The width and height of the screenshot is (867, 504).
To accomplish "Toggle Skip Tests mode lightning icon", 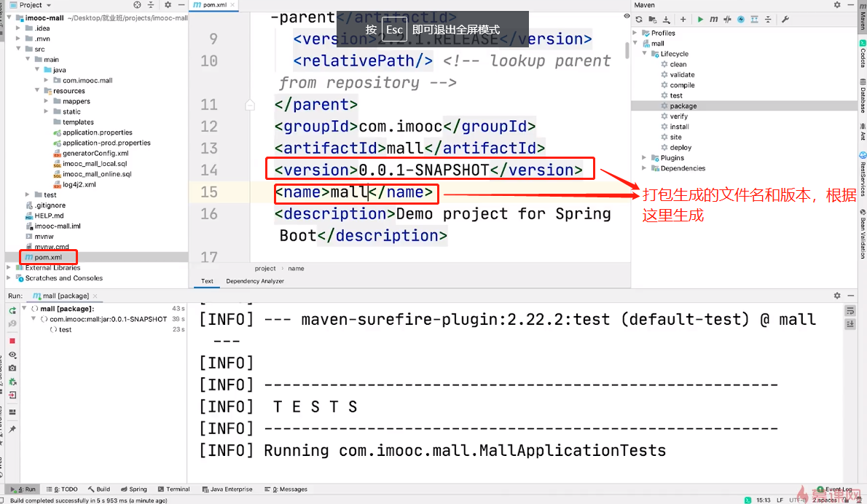I will coord(741,20).
